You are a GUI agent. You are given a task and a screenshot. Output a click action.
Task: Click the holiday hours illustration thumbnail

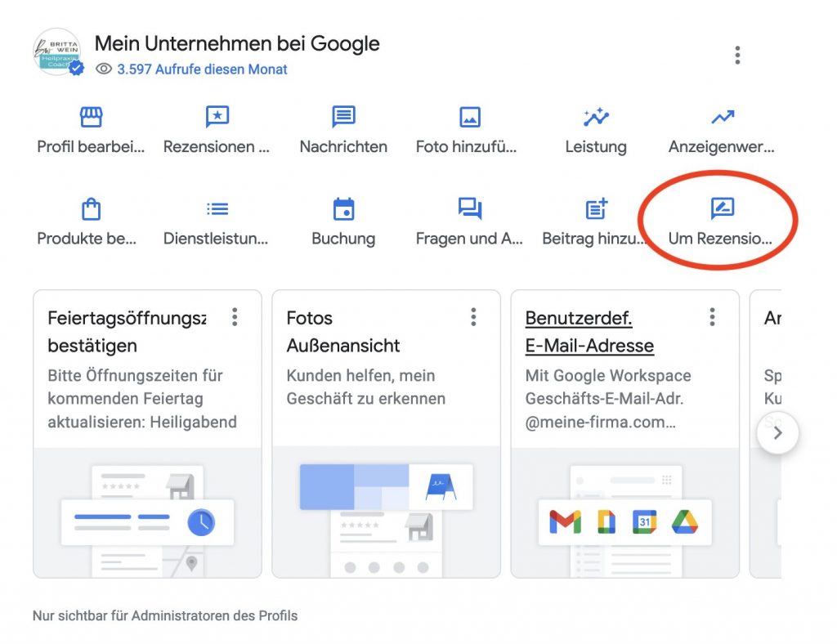[x=147, y=512]
